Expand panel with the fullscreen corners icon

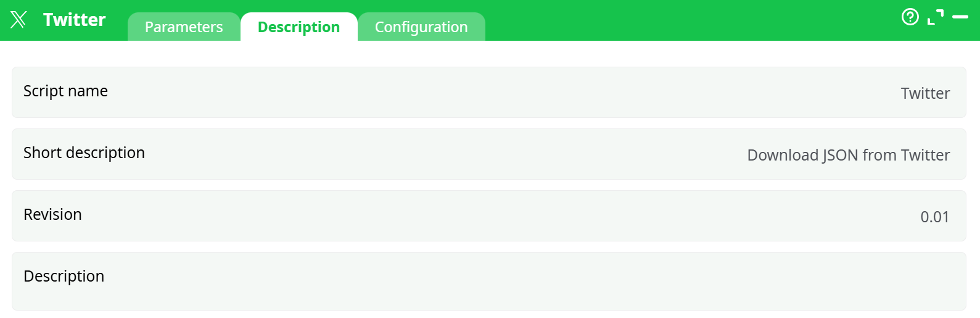pos(936,17)
